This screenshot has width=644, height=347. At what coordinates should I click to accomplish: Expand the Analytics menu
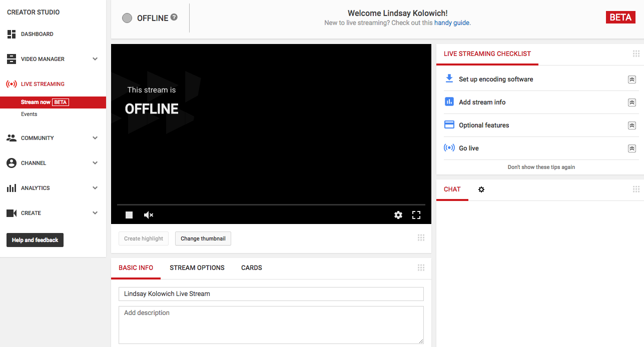coord(95,188)
